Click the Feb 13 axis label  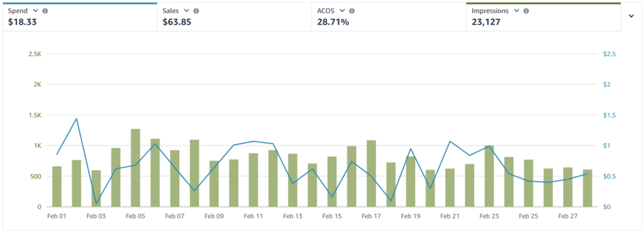pyautogui.click(x=293, y=216)
